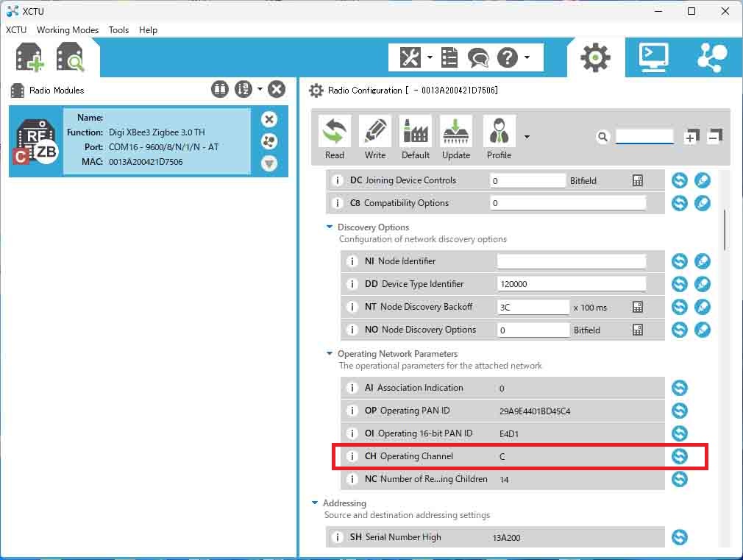This screenshot has height=560, width=743.
Task: Open the Consoles working mode
Action: [653, 57]
